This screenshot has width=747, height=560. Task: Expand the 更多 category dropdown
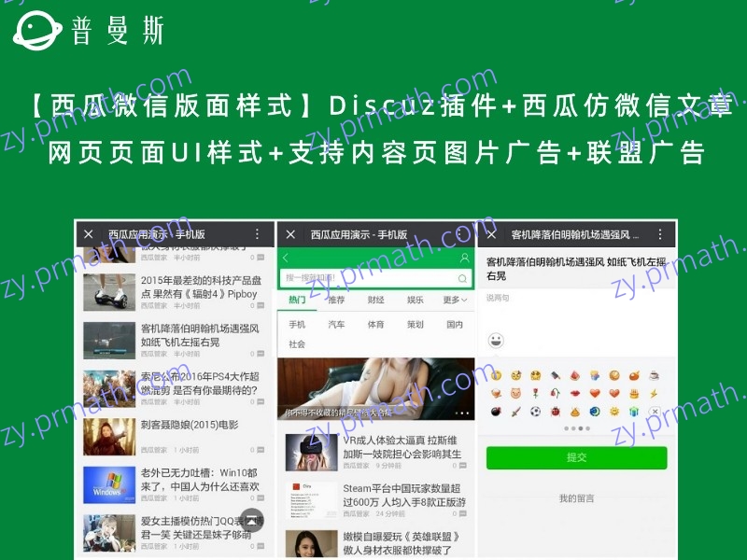point(454,301)
